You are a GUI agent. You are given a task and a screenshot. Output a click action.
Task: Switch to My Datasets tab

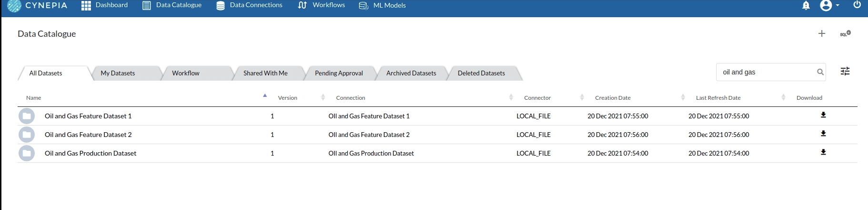[118, 73]
